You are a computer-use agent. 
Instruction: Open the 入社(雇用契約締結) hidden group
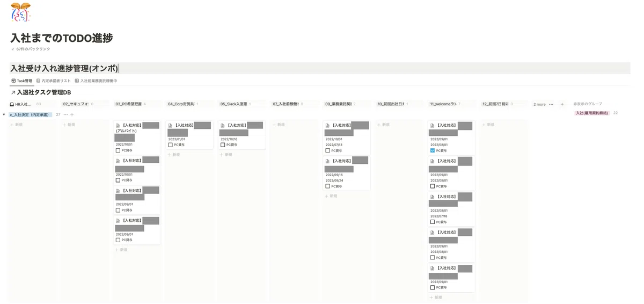[x=592, y=113]
